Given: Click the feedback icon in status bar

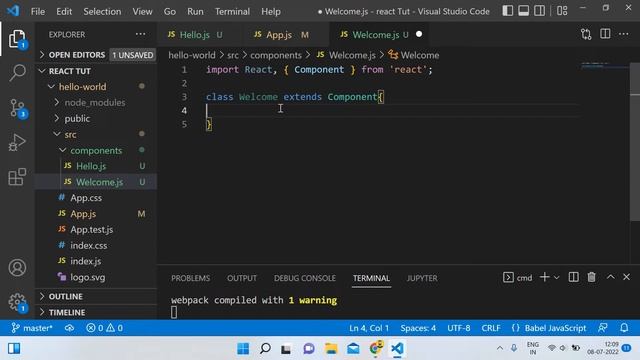Looking at the screenshot, I should [x=602, y=328].
